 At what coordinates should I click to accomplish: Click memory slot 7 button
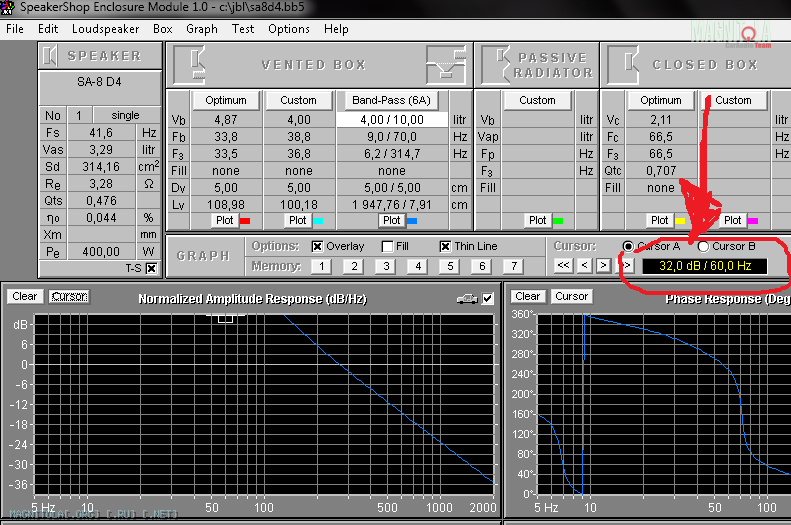click(514, 266)
